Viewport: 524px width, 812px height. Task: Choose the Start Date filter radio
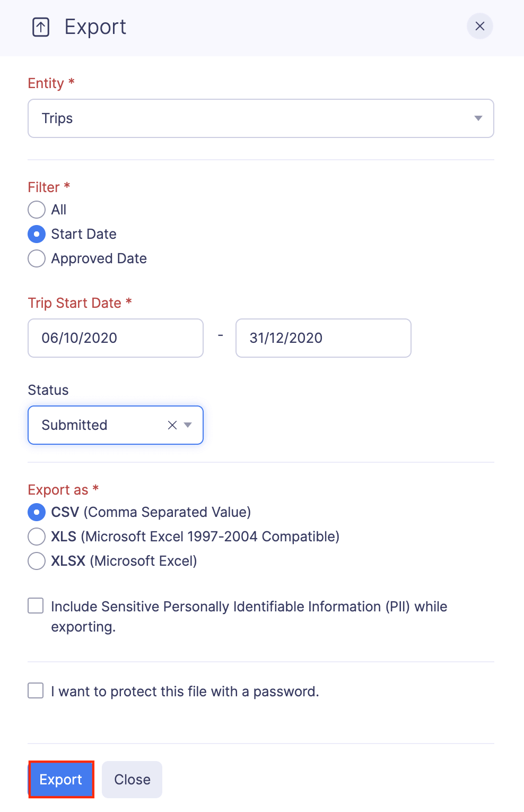(x=37, y=234)
